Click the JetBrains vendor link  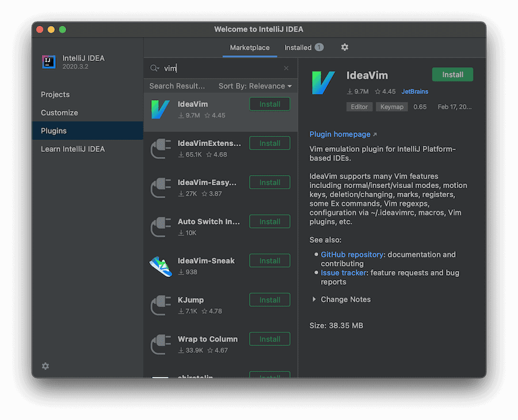coord(414,91)
